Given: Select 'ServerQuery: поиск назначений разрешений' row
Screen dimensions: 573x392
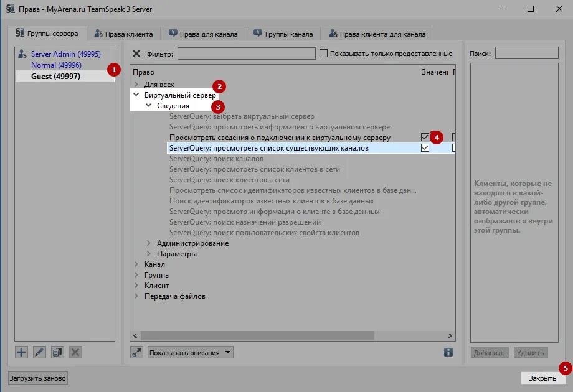Looking at the screenshot, I should tap(245, 222).
